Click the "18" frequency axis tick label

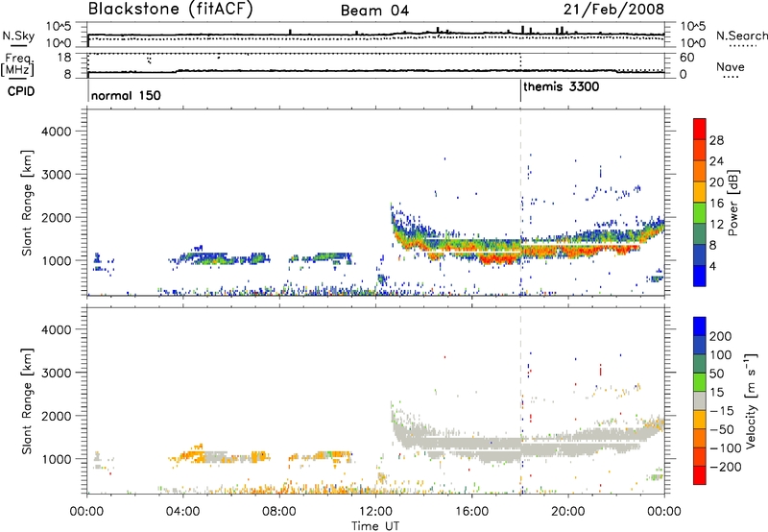point(64,57)
